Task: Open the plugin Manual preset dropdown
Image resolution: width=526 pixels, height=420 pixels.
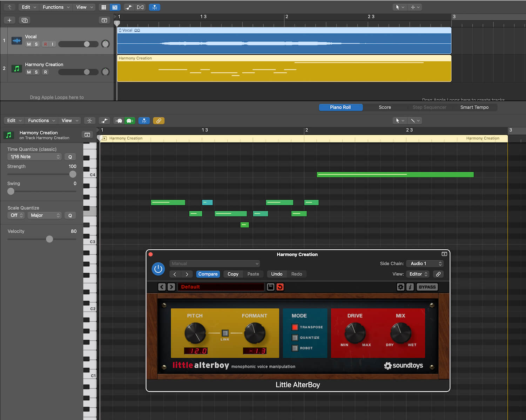Action: click(215, 264)
